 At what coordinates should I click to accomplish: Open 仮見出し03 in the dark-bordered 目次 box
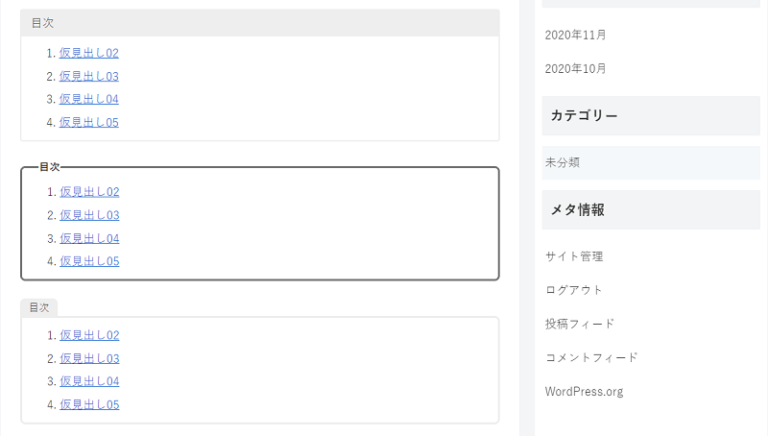pos(89,215)
